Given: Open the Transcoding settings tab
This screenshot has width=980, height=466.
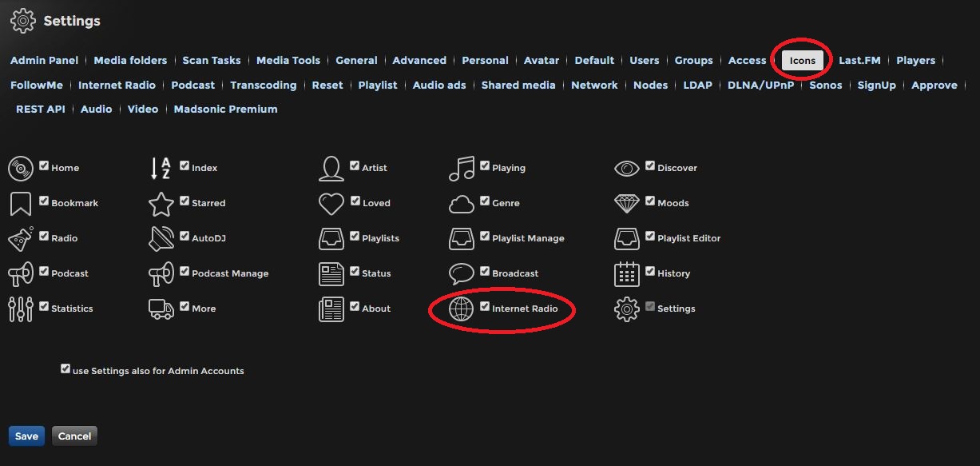Looking at the screenshot, I should [263, 85].
